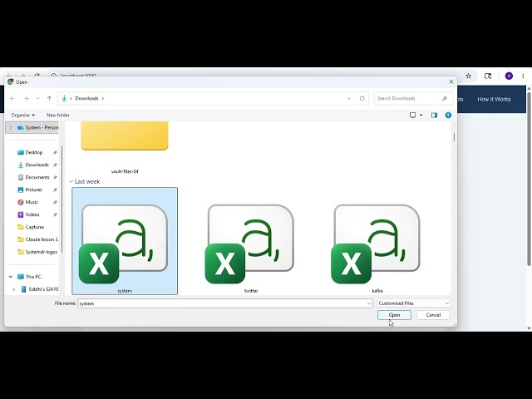The width and height of the screenshot is (532, 399).
Task: Click the pin icon next to Music
Action: pyautogui.click(x=55, y=202)
